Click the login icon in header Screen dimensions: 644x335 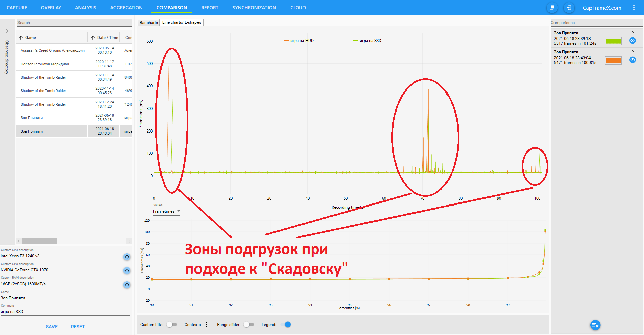pyautogui.click(x=569, y=8)
